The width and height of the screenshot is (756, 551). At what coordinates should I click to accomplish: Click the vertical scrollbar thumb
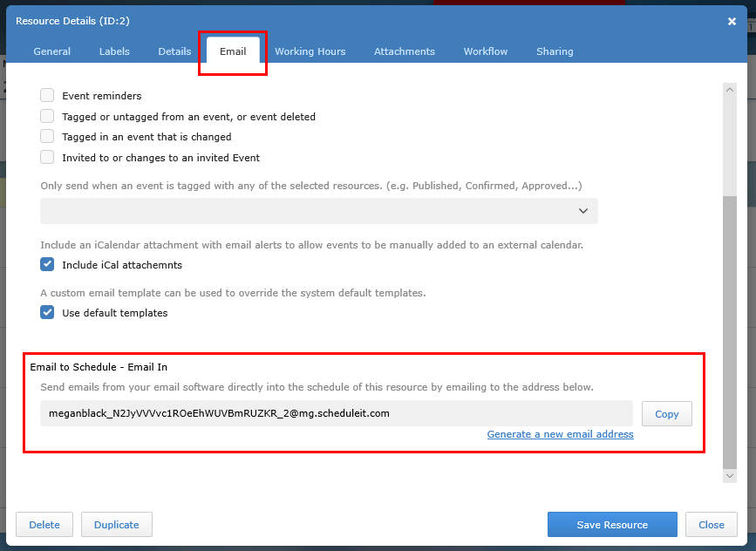pyautogui.click(x=730, y=332)
